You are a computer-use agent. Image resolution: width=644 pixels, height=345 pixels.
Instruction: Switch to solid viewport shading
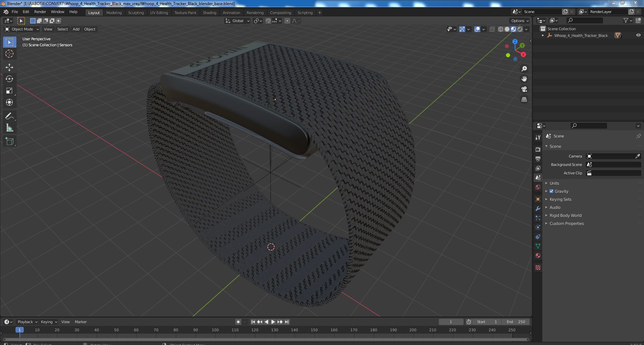pyautogui.click(x=507, y=29)
